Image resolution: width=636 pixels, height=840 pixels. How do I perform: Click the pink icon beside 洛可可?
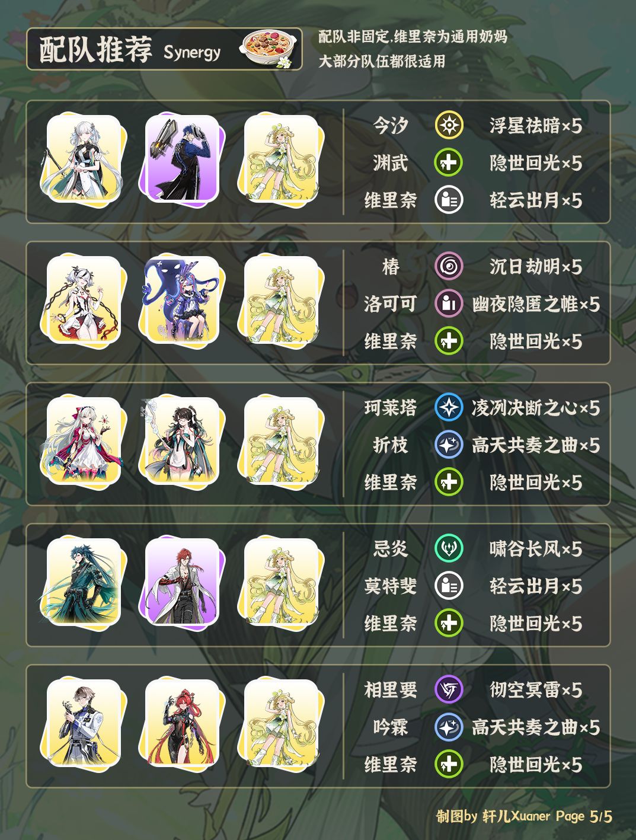(449, 304)
